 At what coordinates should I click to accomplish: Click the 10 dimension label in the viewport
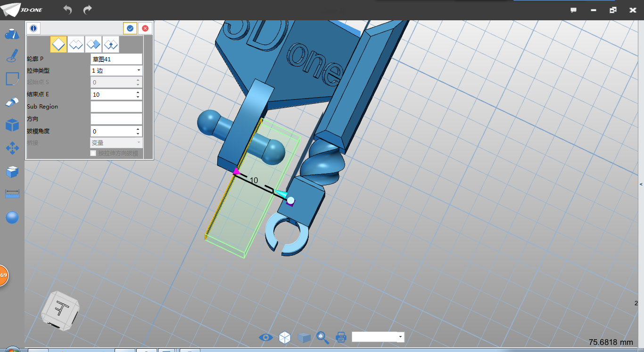coord(254,181)
